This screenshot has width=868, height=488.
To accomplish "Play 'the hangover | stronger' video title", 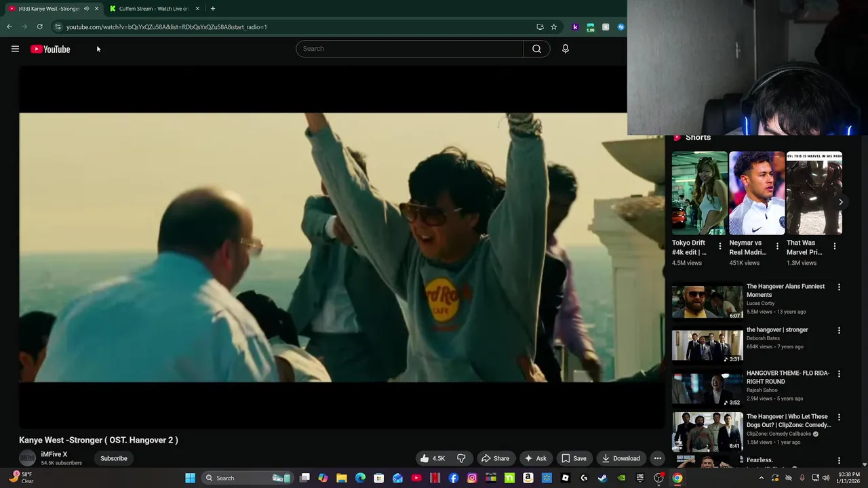I will click(777, 330).
